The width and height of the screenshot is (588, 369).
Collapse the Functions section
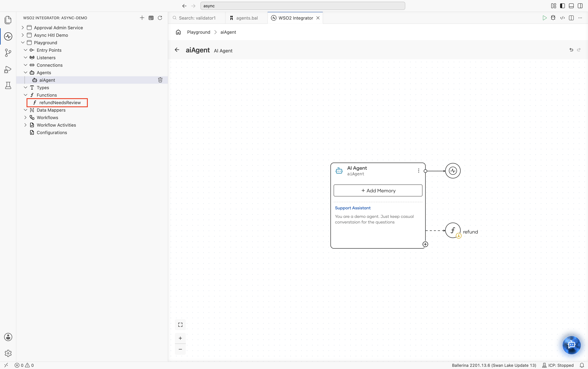click(25, 95)
